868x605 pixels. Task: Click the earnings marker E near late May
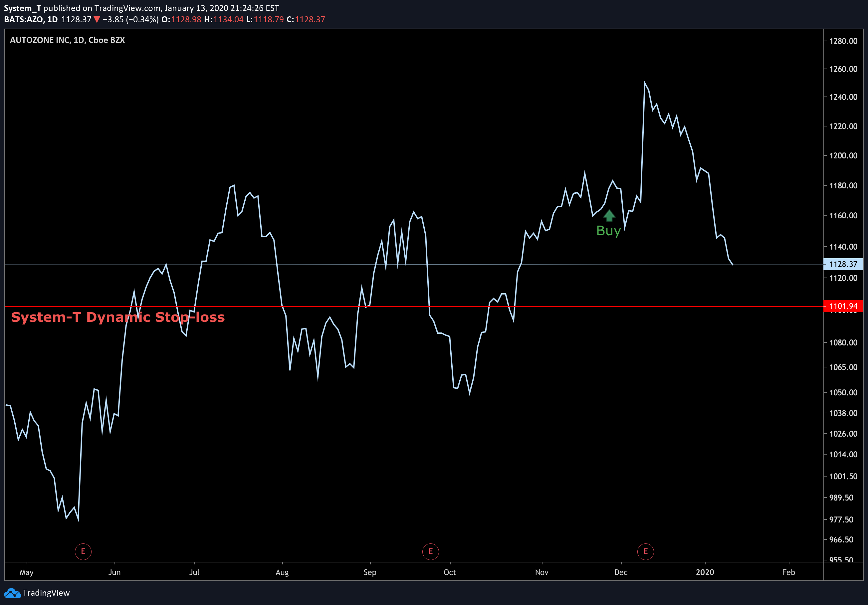point(83,551)
